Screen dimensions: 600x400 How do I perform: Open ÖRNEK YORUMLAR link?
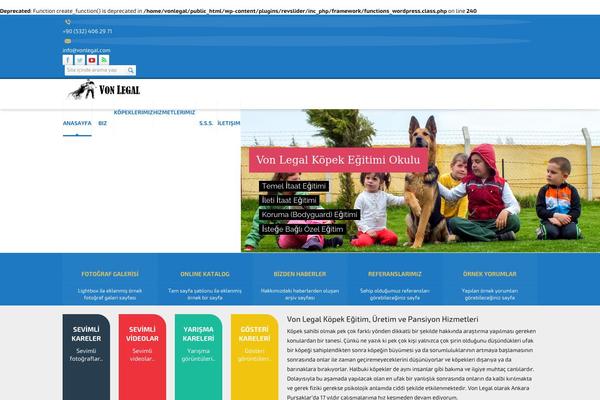pyautogui.click(x=489, y=274)
